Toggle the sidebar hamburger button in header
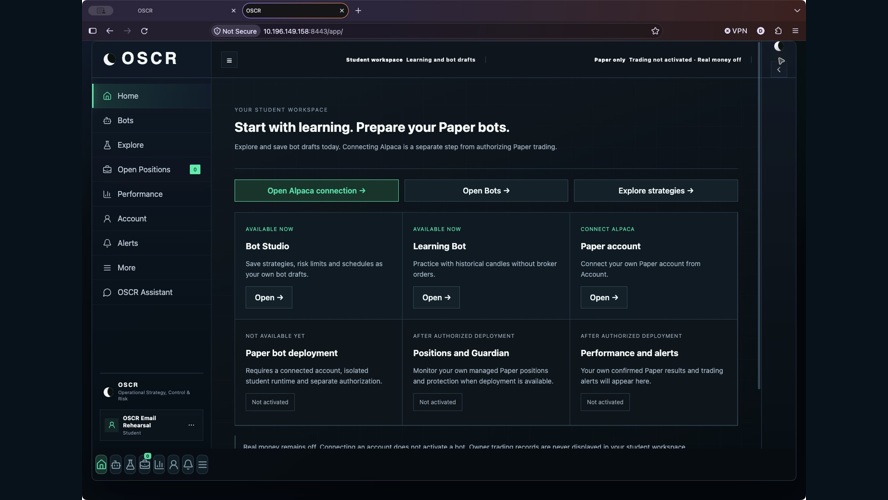 pyautogui.click(x=229, y=60)
